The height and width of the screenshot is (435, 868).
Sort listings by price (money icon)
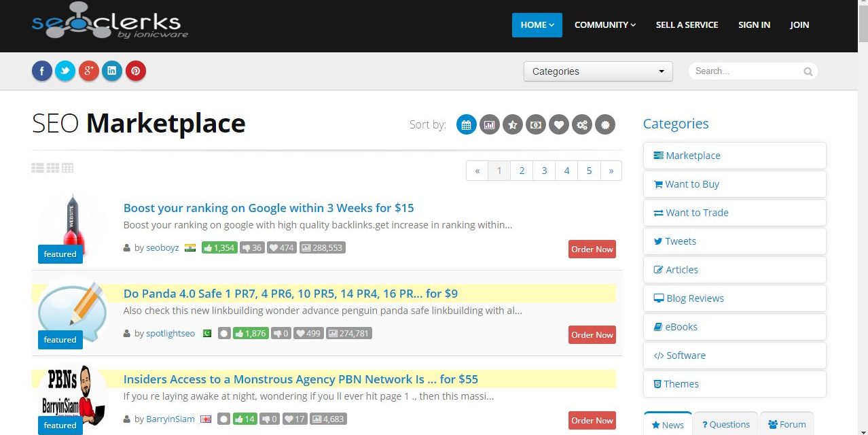[x=536, y=124]
